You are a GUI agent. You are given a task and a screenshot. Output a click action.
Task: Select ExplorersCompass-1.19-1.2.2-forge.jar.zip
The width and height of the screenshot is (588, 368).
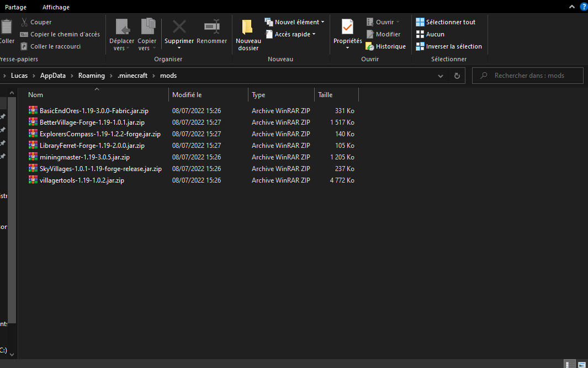pos(100,134)
